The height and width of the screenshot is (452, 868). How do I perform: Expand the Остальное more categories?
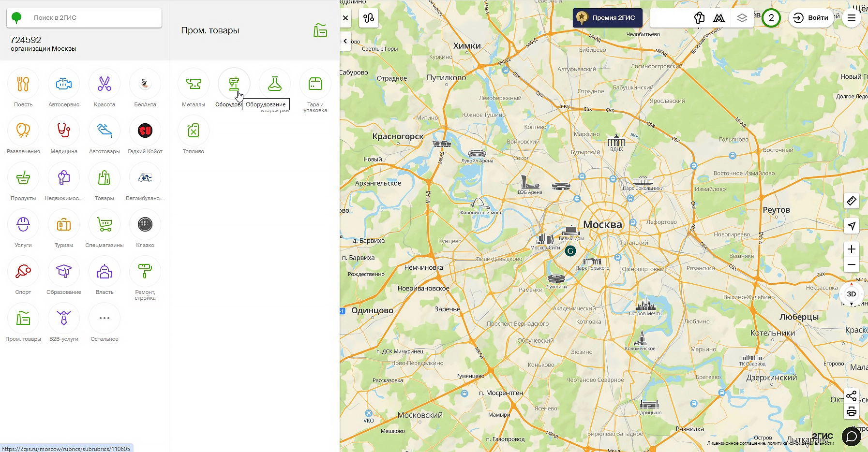[x=105, y=319]
